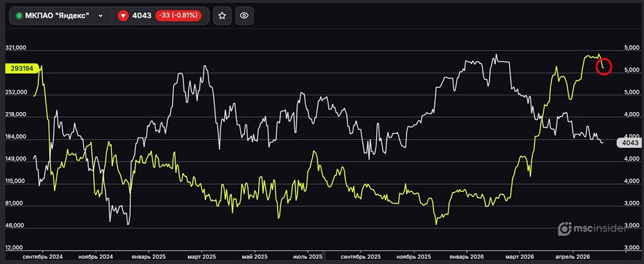This screenshot has height=264, width=644.
Task: Click the 252,000 left axis value
Action: click(x=15, y=92)
